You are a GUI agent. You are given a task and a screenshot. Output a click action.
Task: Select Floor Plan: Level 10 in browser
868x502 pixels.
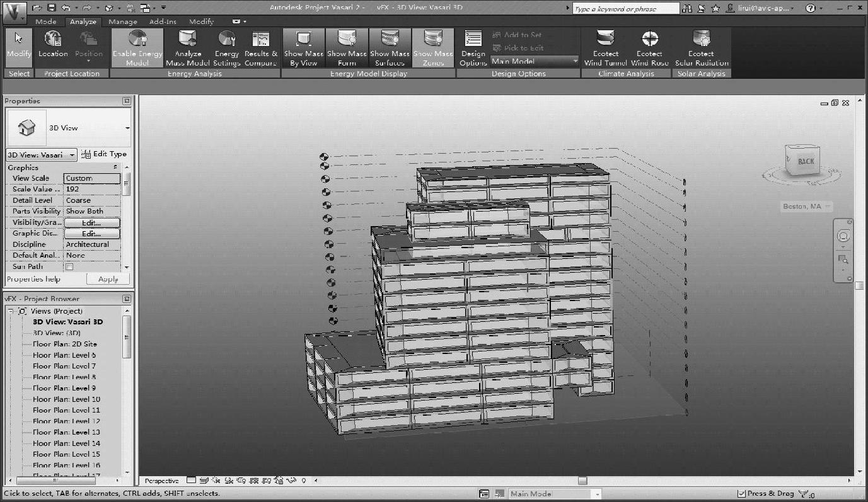click(x=66, y=399)
